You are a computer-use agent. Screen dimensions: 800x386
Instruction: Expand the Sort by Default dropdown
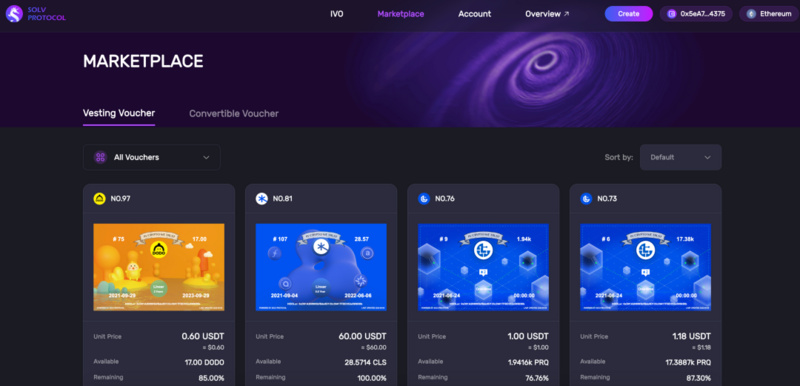(x=681, y=157)
